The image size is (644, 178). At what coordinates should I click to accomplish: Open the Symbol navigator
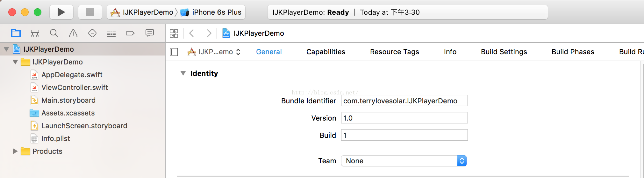35,33
